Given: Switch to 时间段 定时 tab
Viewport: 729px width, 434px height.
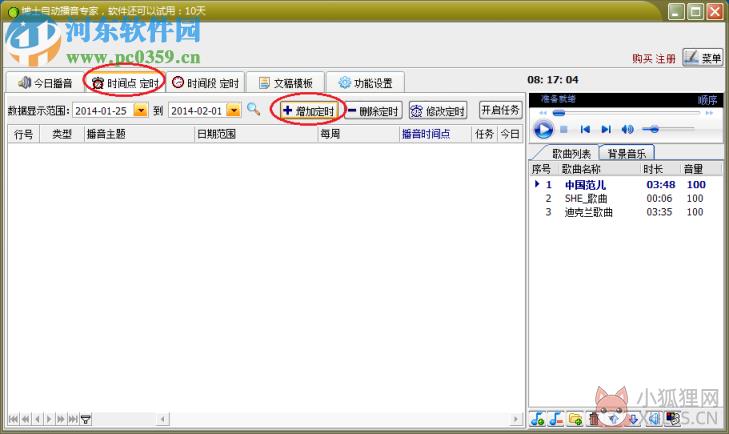Looking at the screenshot, I should (205, 83).
